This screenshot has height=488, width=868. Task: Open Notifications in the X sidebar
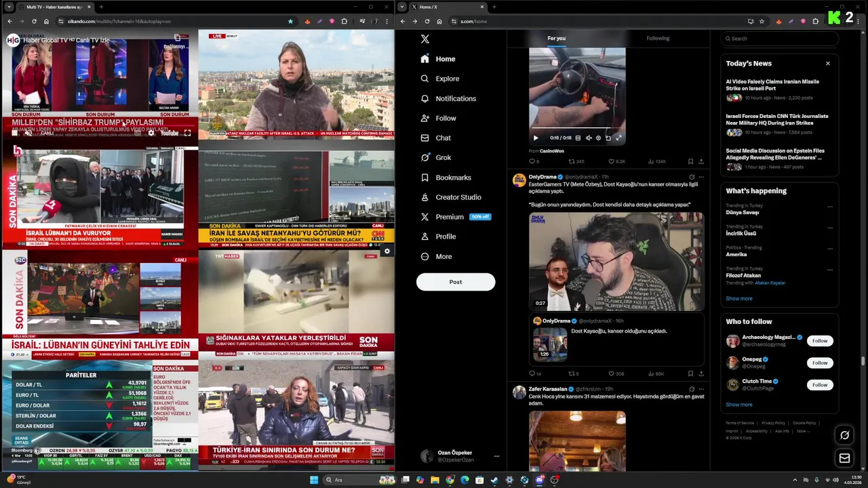click(448, 98)
